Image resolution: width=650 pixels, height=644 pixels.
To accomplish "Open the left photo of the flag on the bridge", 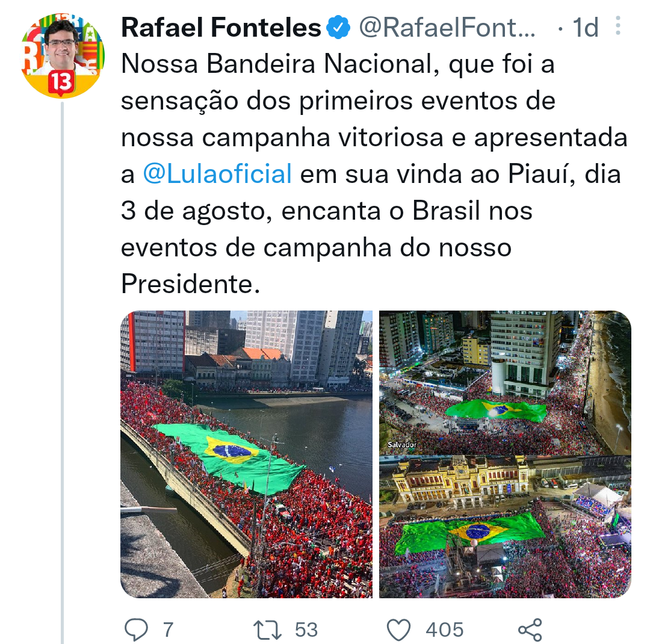I will 246,454.
